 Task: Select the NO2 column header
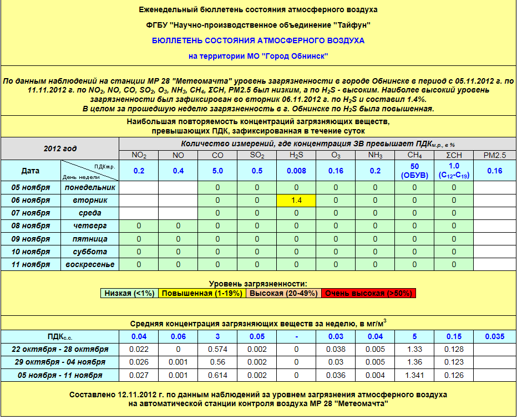139,155
